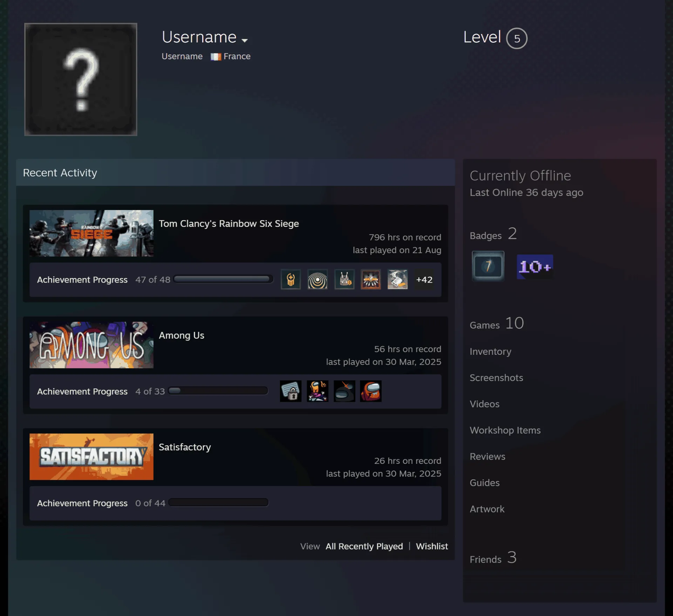673x616 pixels.
Task: Click '796 hrs on record' text
Action: coord(405,237)
